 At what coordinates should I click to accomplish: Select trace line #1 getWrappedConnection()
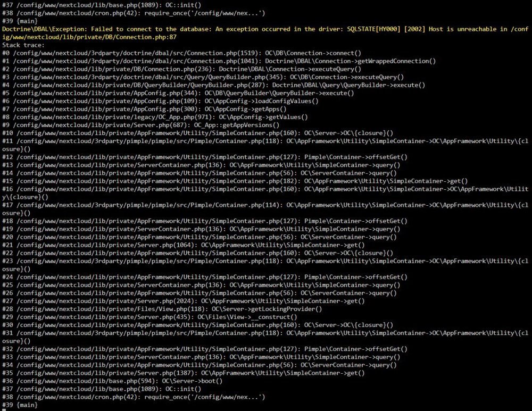point(219,61)
